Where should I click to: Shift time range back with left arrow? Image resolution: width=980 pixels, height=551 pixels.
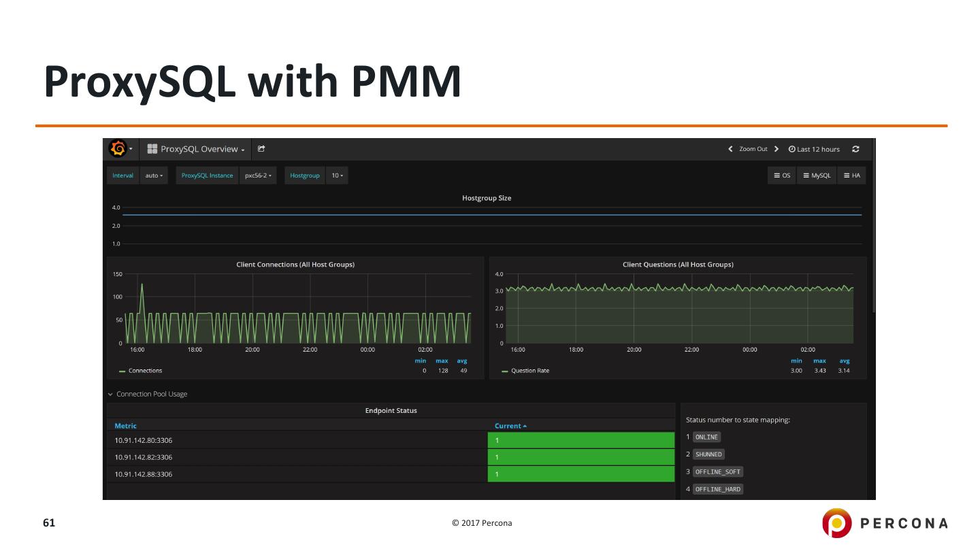pyautogui.click(x=730, y=149)
